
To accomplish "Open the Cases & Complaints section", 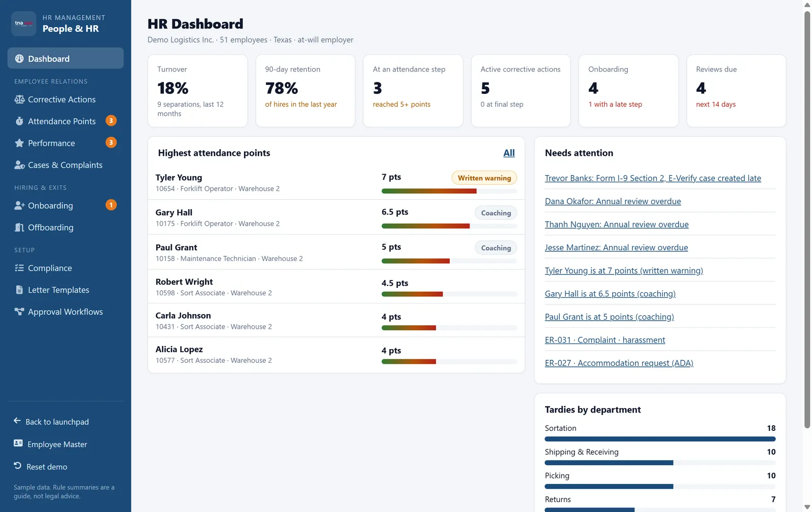I will pyautogui.click(x=65, y=165).
